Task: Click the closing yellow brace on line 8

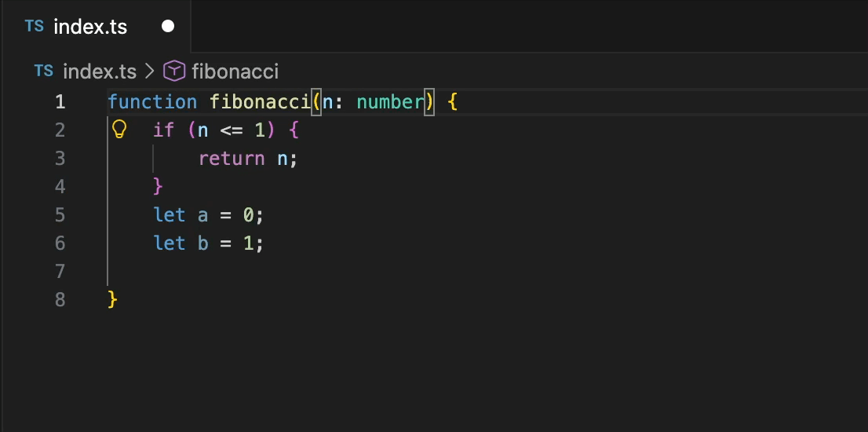Action: click(x=112, y=299)
